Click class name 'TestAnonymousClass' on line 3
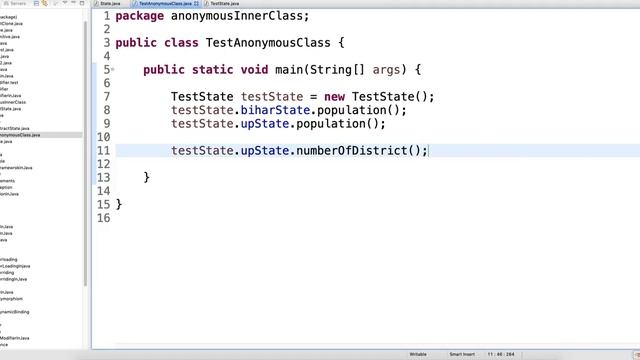This screenshot has width=640, height=360. [x=268, y=43]
